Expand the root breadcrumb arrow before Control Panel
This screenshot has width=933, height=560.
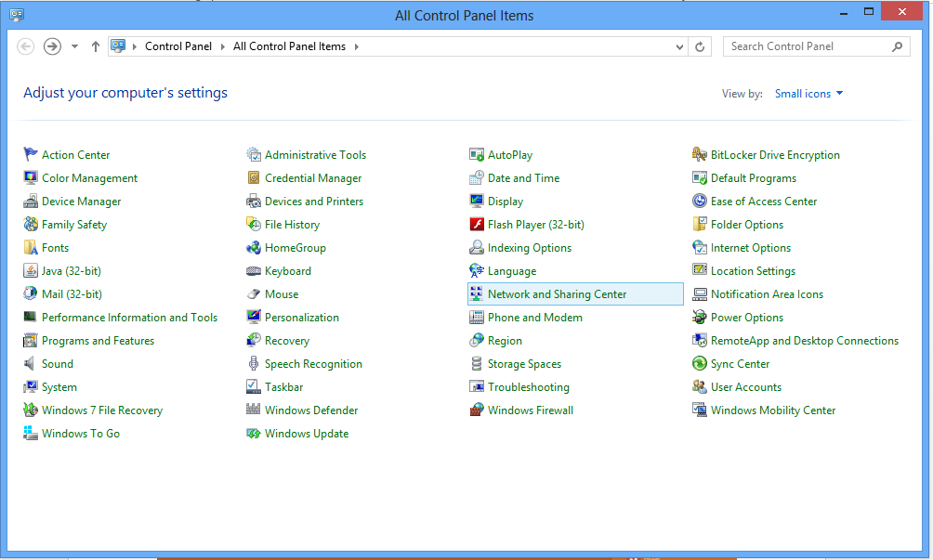click(135, 46)
